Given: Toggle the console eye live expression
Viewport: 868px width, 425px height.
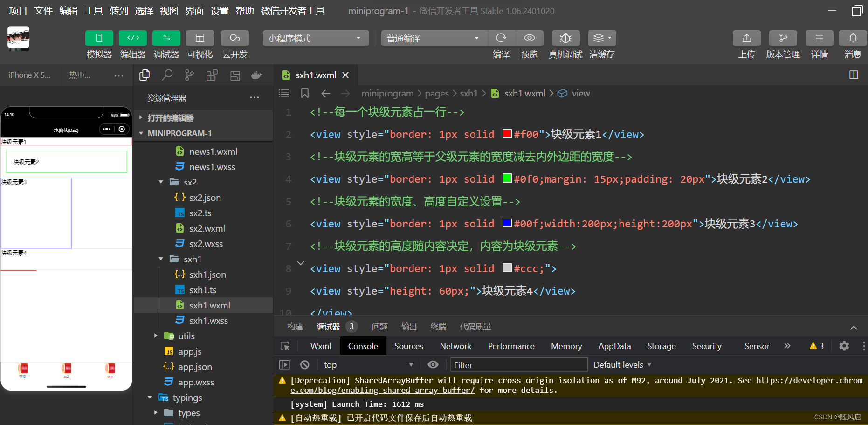Looking at the screenshot, I should click(x=433, y=365).
